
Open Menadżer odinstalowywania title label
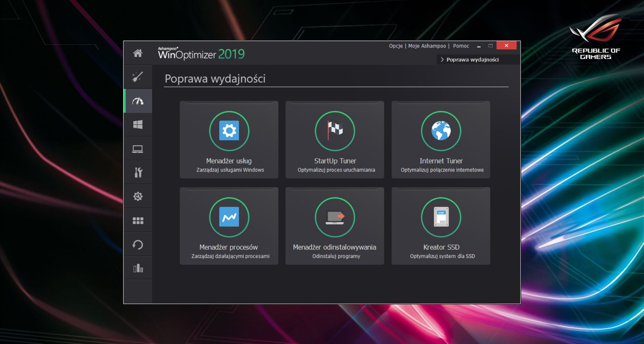pyautogui.click(x=334, y=247)
